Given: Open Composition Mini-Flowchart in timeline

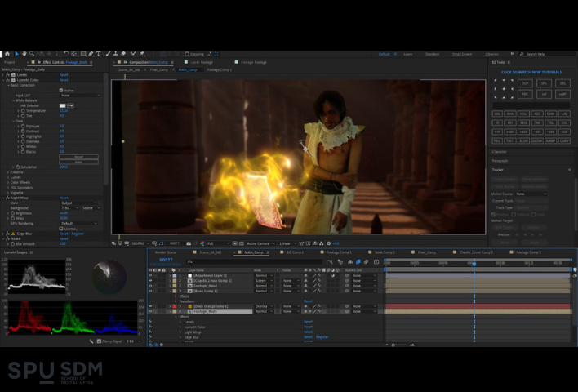Looking at the screenshot, I should click(x=330, y=261).
